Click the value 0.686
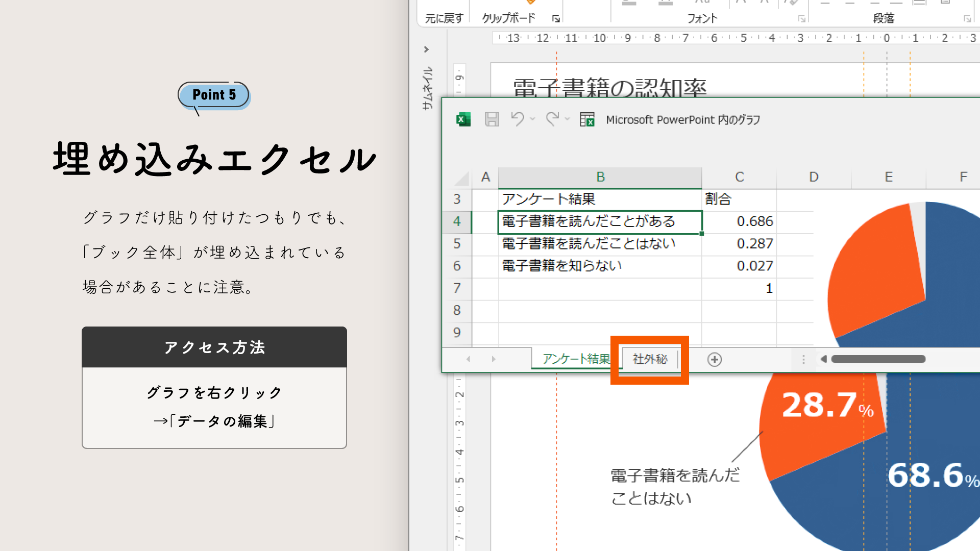 [x=754, y=222]
